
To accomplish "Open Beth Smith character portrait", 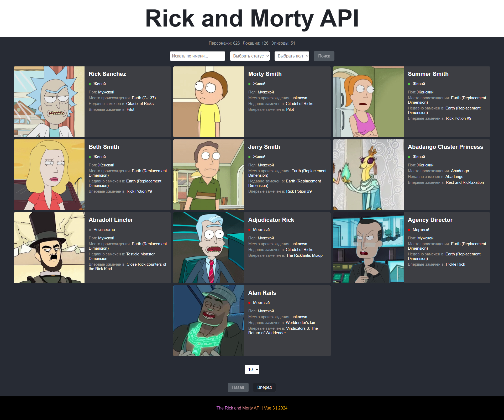I will point(49,175).
